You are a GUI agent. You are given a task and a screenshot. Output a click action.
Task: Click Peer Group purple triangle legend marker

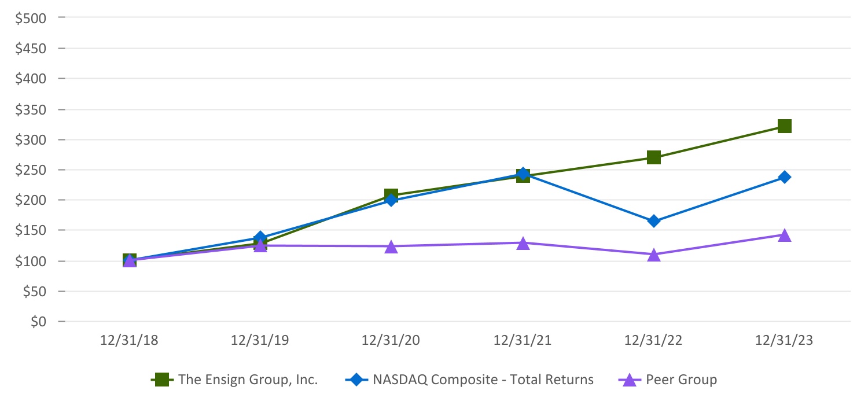tap(630, 380)
